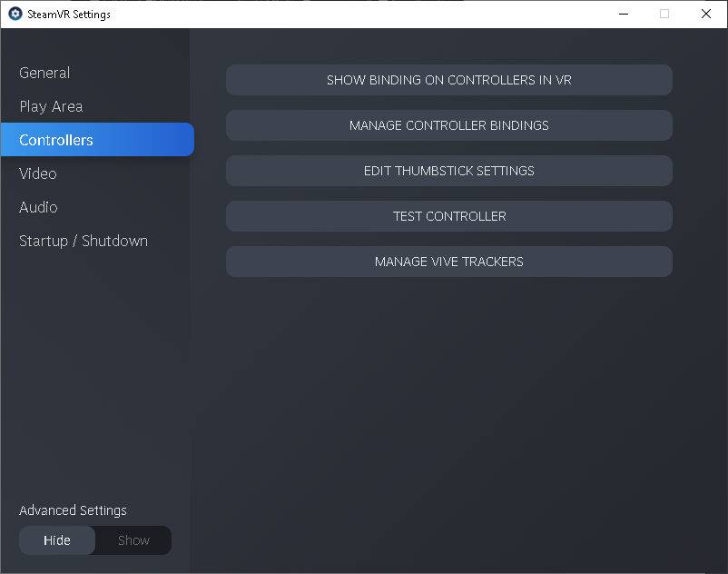Set Advanced Settings to Hide
The image size is (728, 574).
coord(57,540)
